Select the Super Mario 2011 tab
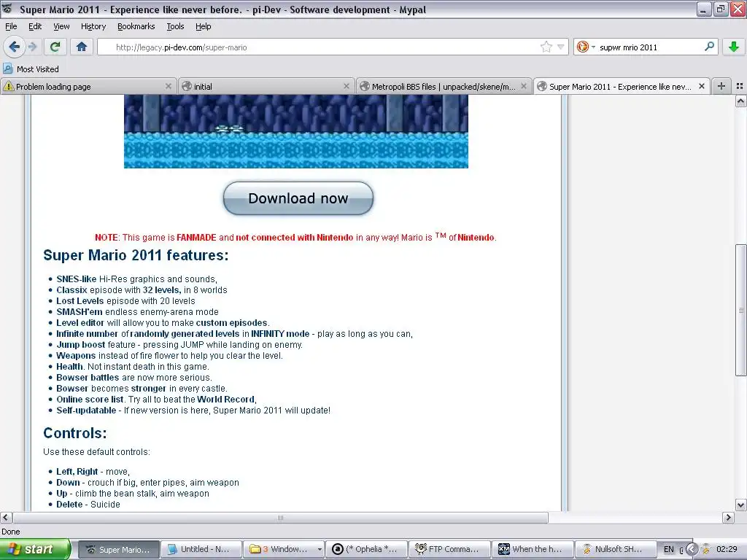This screenshot has width=747, height=560. tap(622, 86)
